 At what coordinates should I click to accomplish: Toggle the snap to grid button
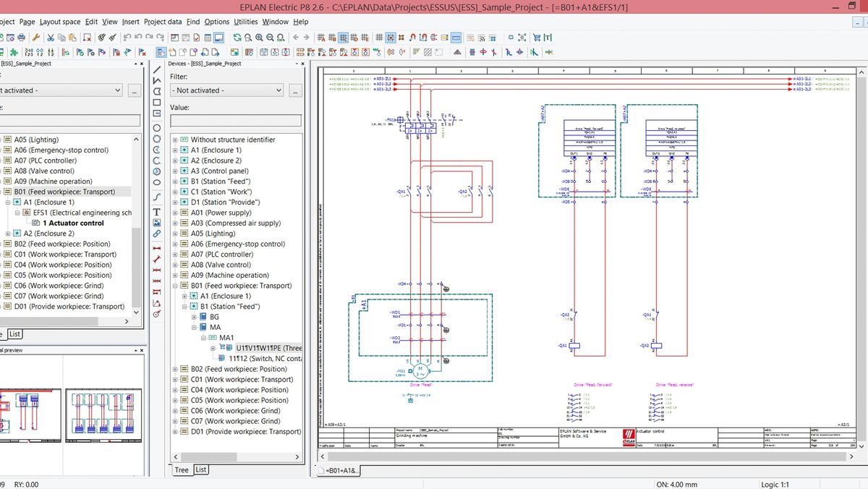point(390,37)
